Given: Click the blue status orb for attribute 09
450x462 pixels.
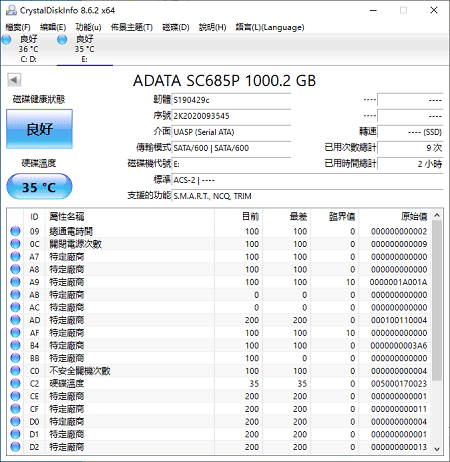Looking at the screenshot, I should tap(15, 231).
